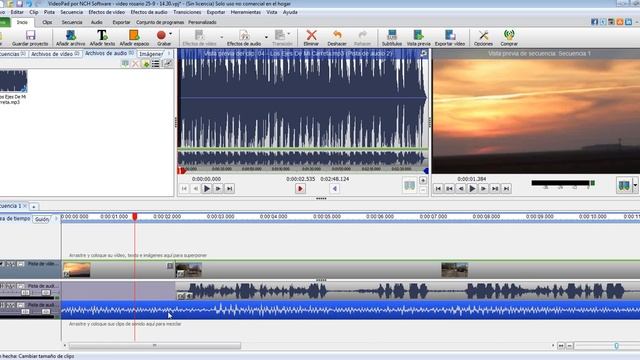The width and height of the screenshot is (640, 360).
Task: Open the Subtítulos tool
Action: (391, 38)
